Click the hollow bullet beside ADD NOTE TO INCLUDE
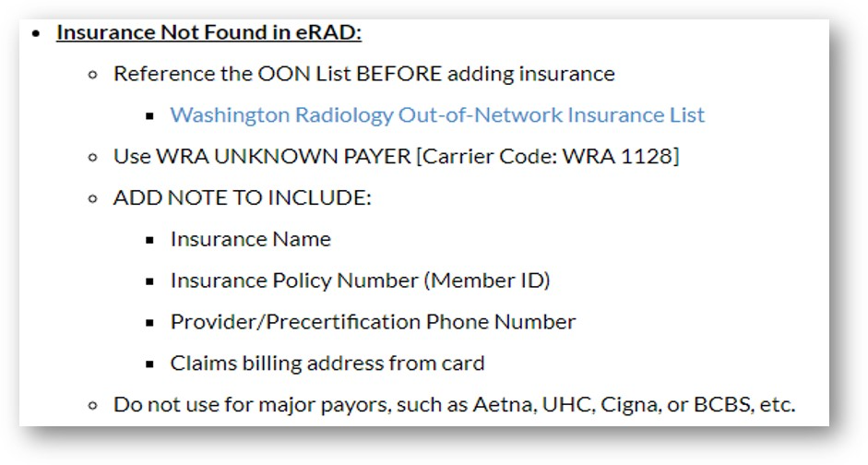Image resolution: width=868 pixels, height=465 pixels. click(x=93, y=199)
